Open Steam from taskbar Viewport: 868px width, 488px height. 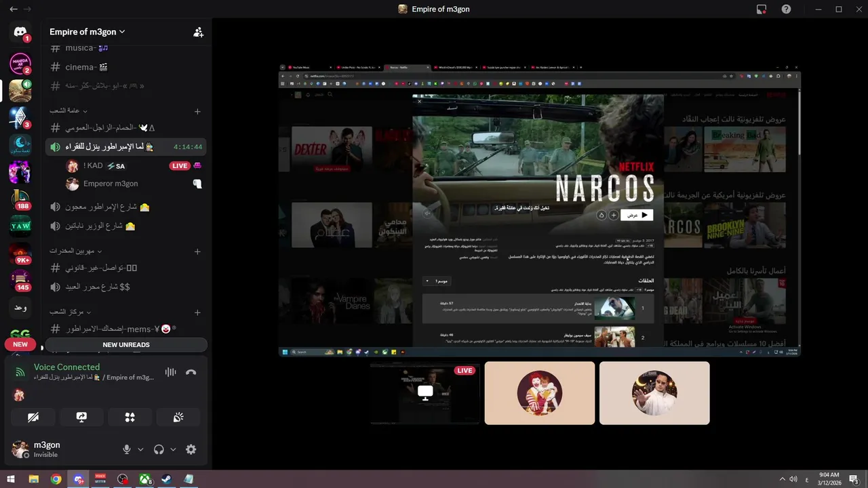click(x=166, y=479)
